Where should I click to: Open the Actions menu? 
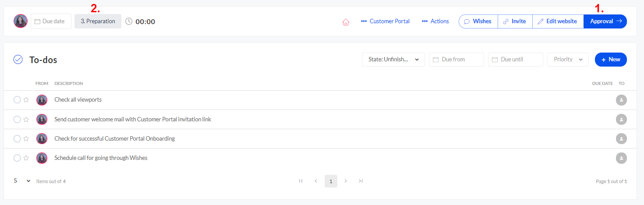tap(435, 21)
